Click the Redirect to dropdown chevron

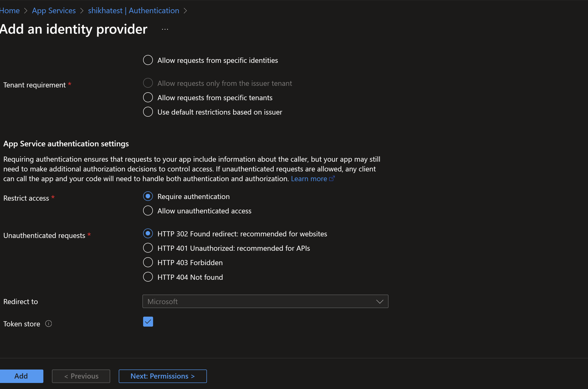pyautogui.click(x=380, y=302)
